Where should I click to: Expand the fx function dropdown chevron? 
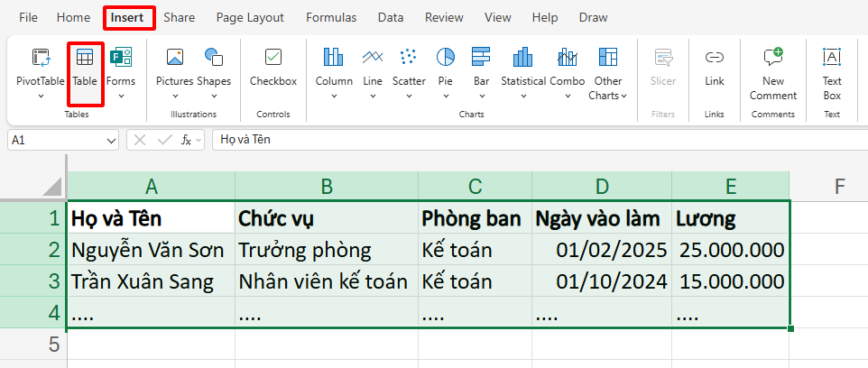tap(199, 141)
